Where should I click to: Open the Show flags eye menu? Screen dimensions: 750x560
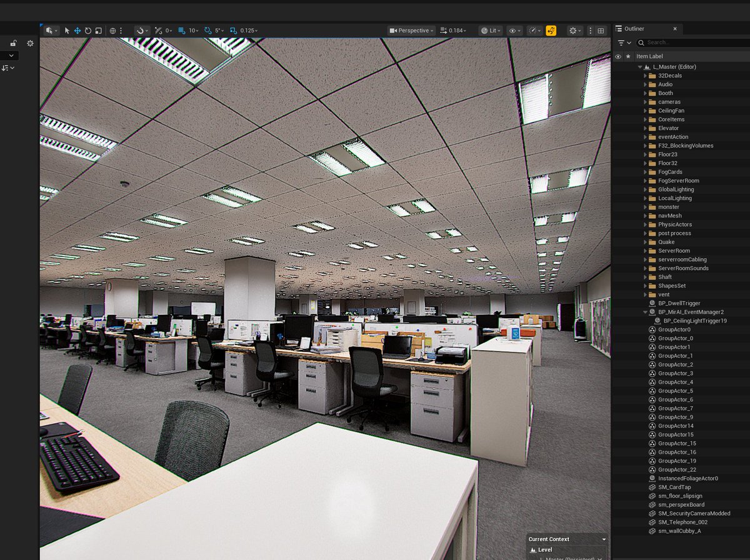point(514,30)
